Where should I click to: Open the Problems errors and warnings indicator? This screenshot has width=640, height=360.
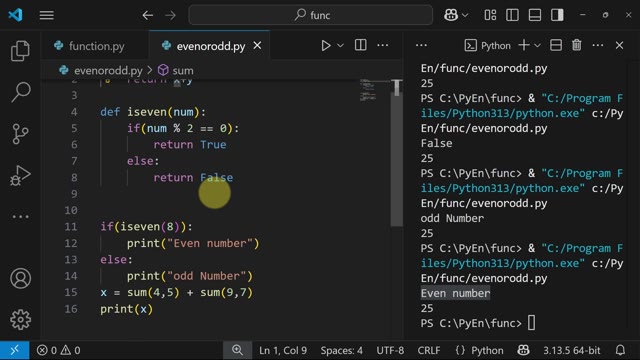tap(58, 350)
